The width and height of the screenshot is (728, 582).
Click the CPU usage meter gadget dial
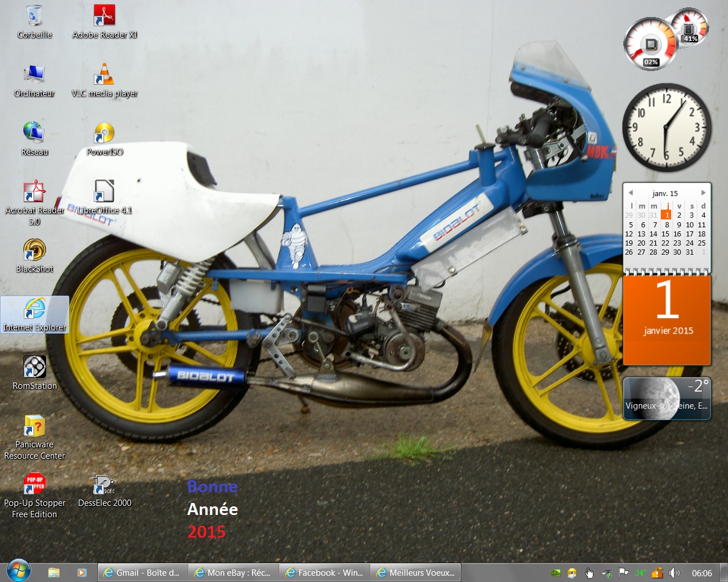click(650, 44)
